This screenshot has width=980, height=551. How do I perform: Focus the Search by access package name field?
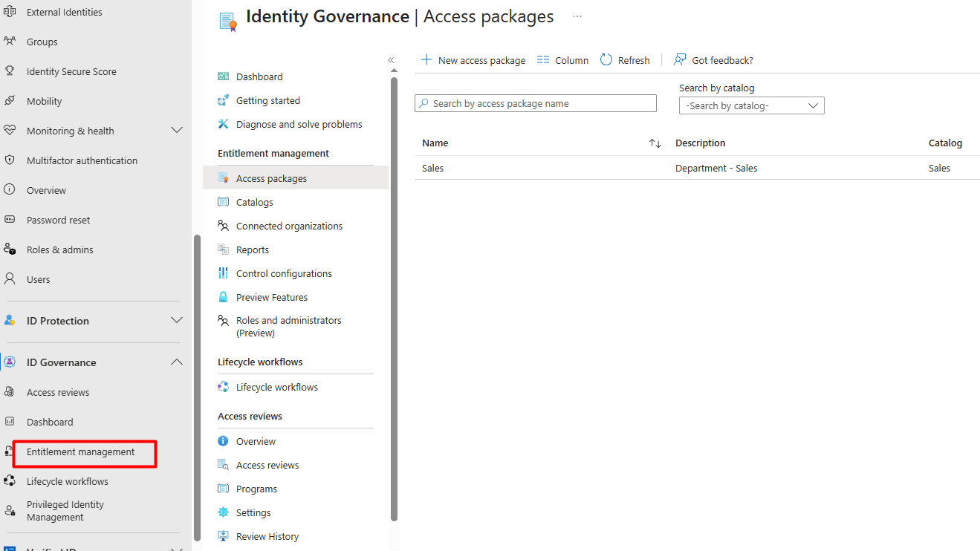click(x=536, y=103)
